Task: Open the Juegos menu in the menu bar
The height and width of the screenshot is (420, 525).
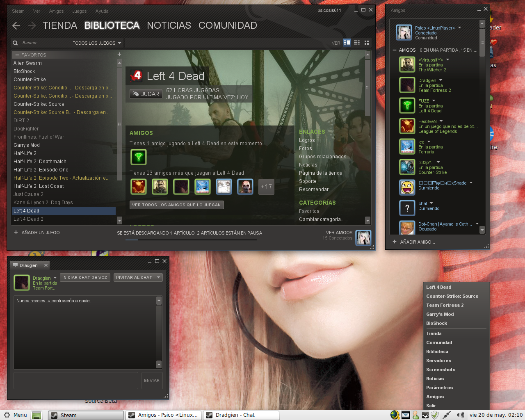Action: (79, 11)
